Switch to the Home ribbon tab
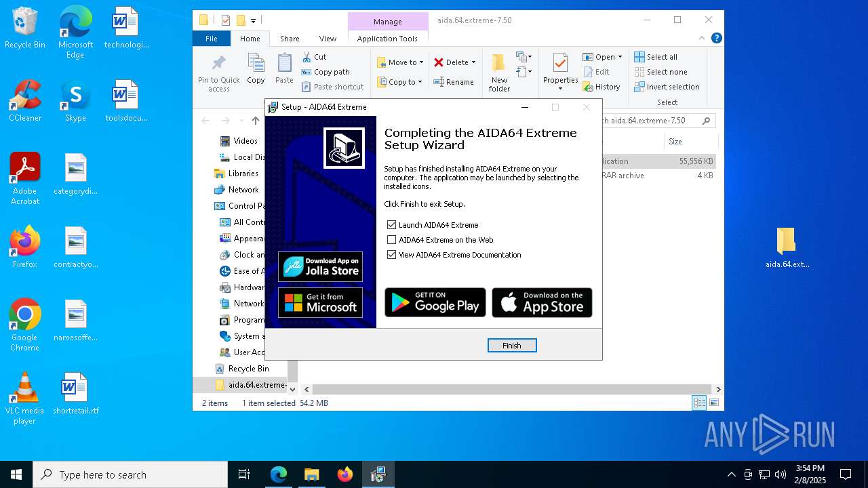 (250, 39)
